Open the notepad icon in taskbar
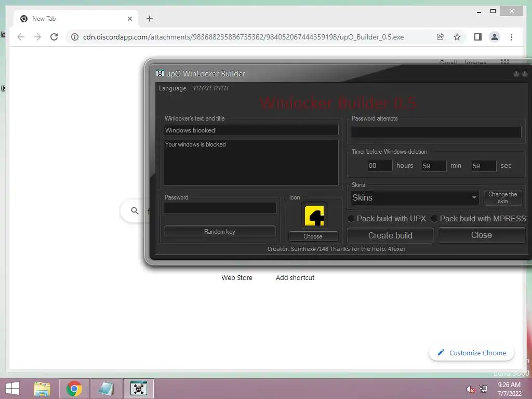 (x=107, y=389)
